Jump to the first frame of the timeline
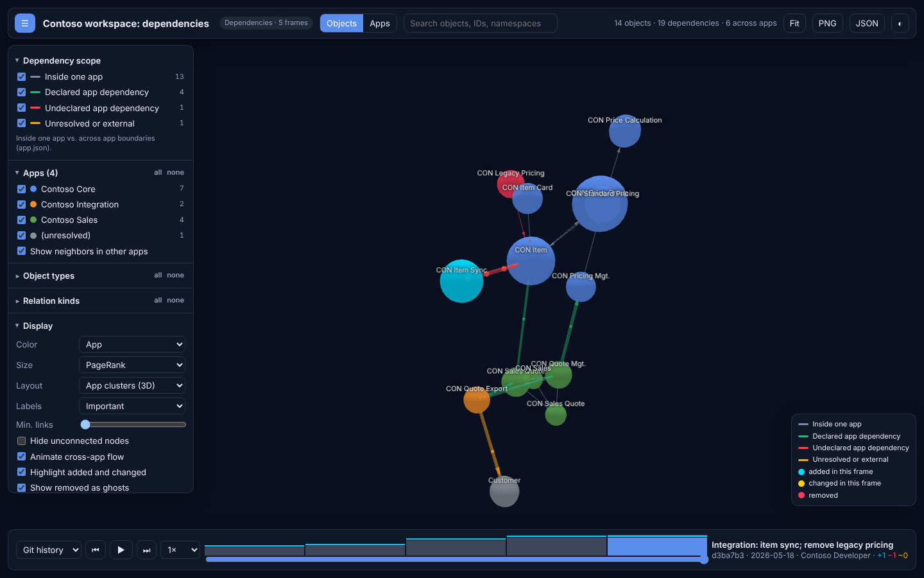The height and width of the screenshot is (578, 924). tap(96, 550)
